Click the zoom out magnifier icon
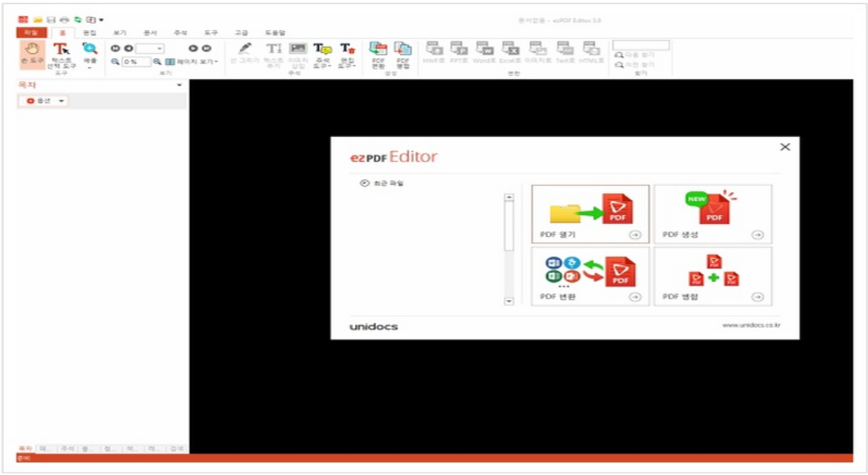 point(115,62)
